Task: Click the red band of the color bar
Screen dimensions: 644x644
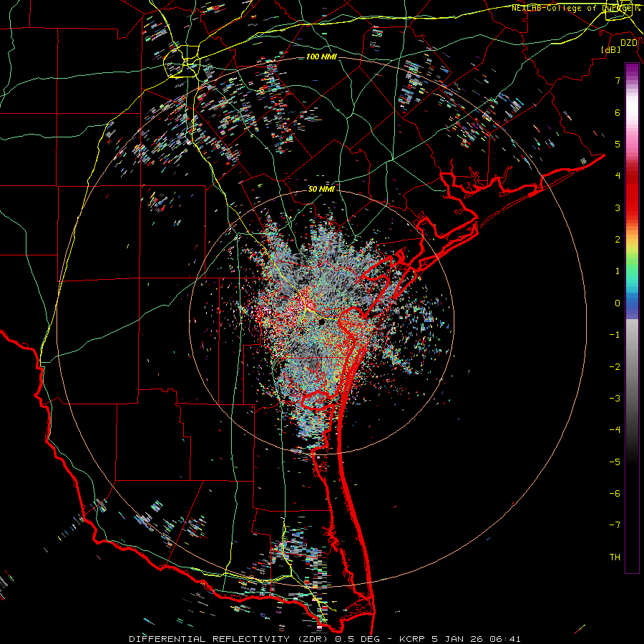Action: (632, 197)
